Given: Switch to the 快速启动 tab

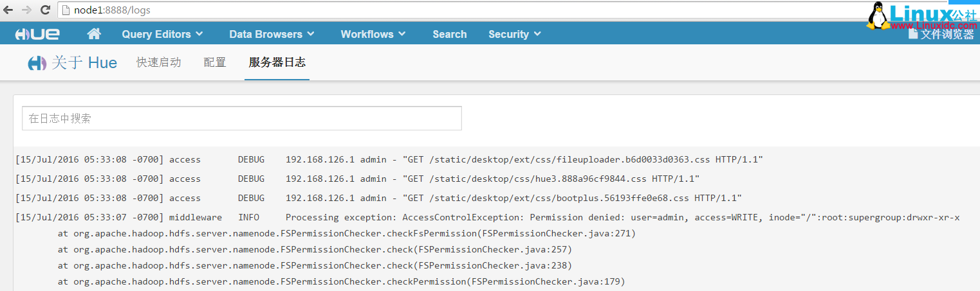Looking at the screenshot, I should [x=158, y=62].
